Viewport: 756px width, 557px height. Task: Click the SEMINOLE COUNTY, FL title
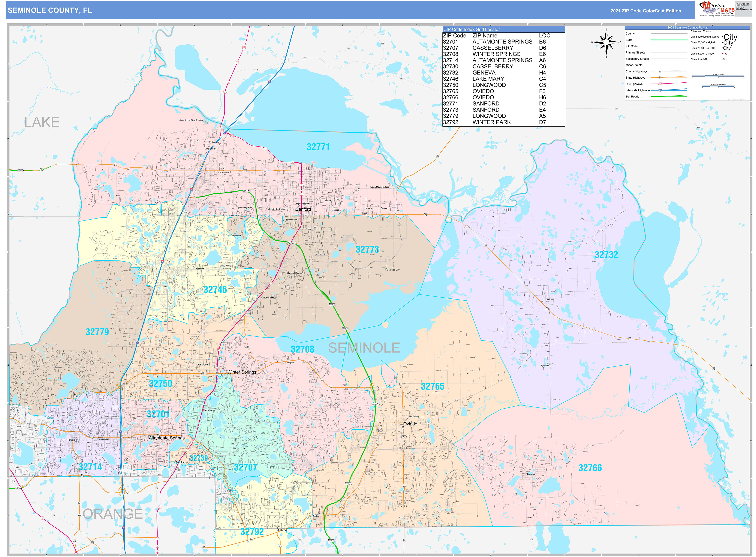click(x=49, y=10)
